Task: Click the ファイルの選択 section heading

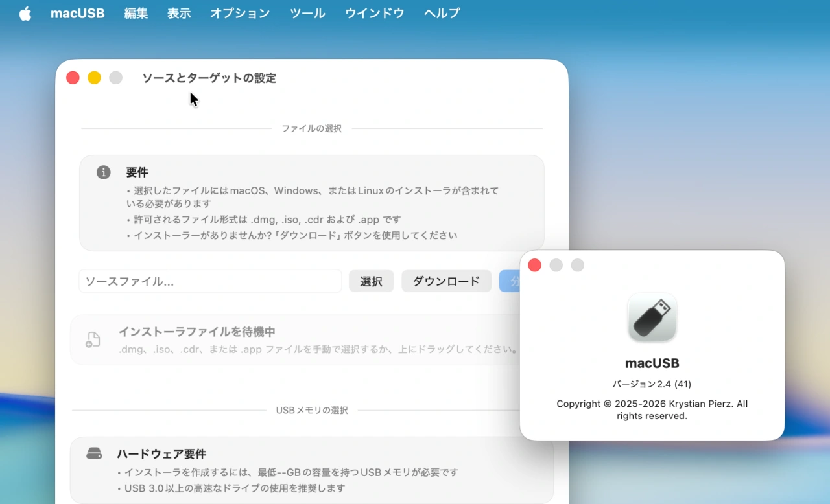Action: 311,128
